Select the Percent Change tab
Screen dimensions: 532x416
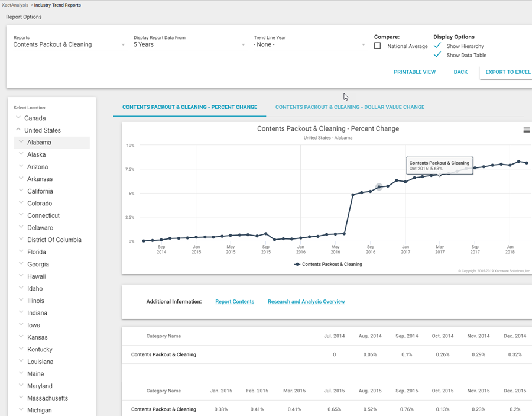tap(189, 107)
